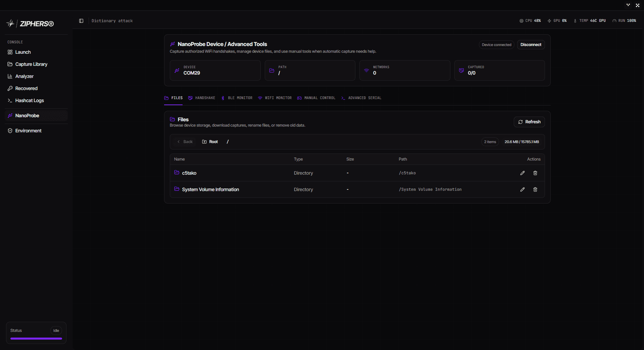Click the edit pencil for c5tako
The image size is (644, 350).
[x=523, y=173]
